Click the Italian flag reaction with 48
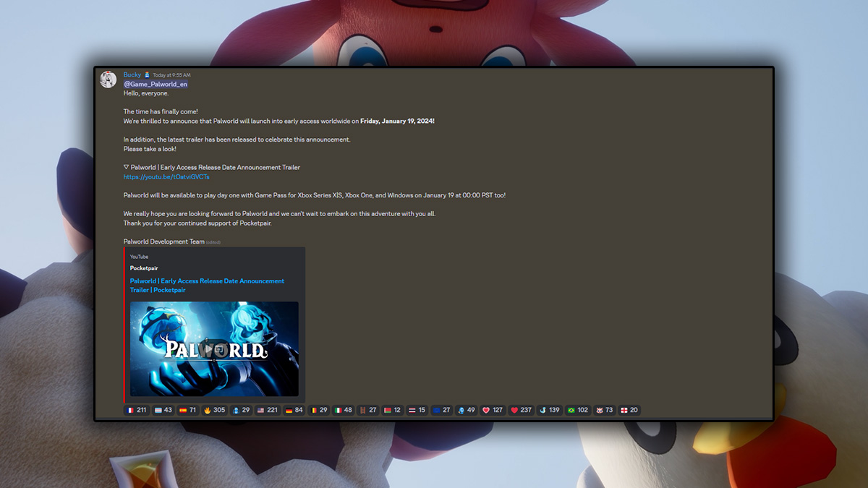The image size is (868, 488). (344, 410)
